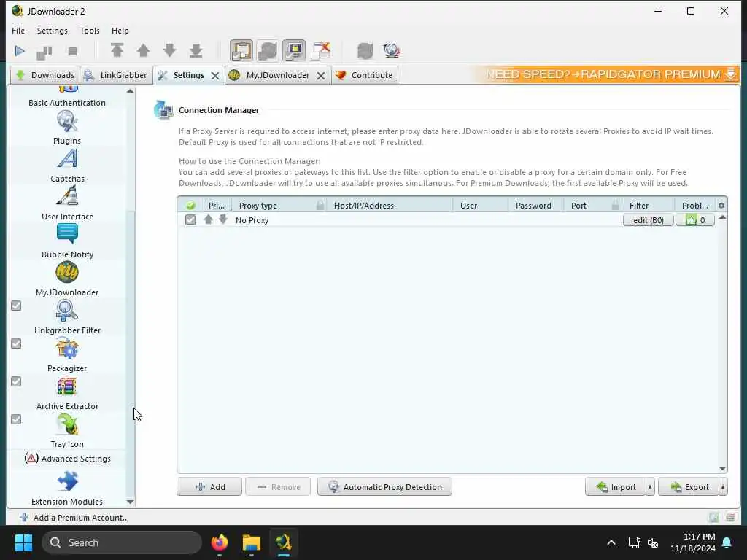Close the My.JDownloader tab
The width and height of the screenshot is (747, 560).
pos(321,76)
